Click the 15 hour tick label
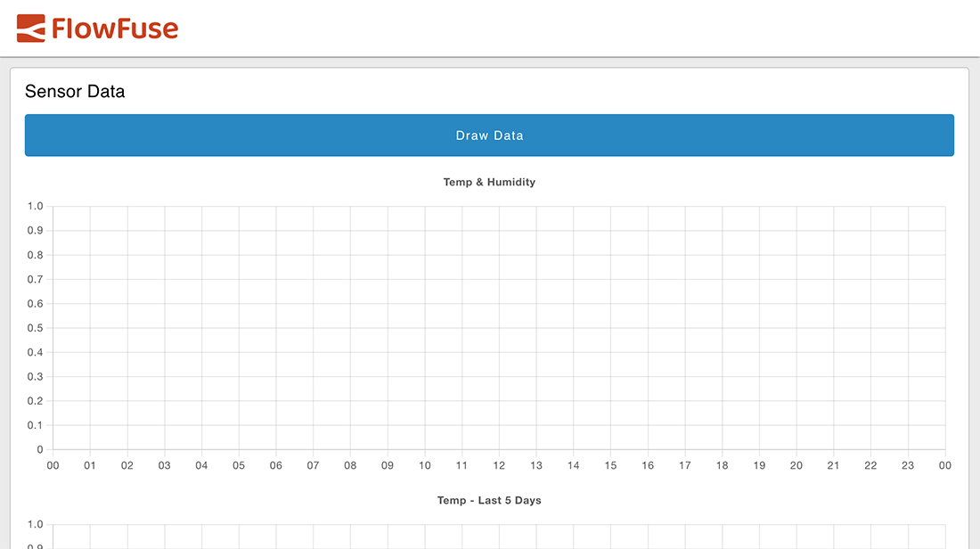 tap(611, 465)
